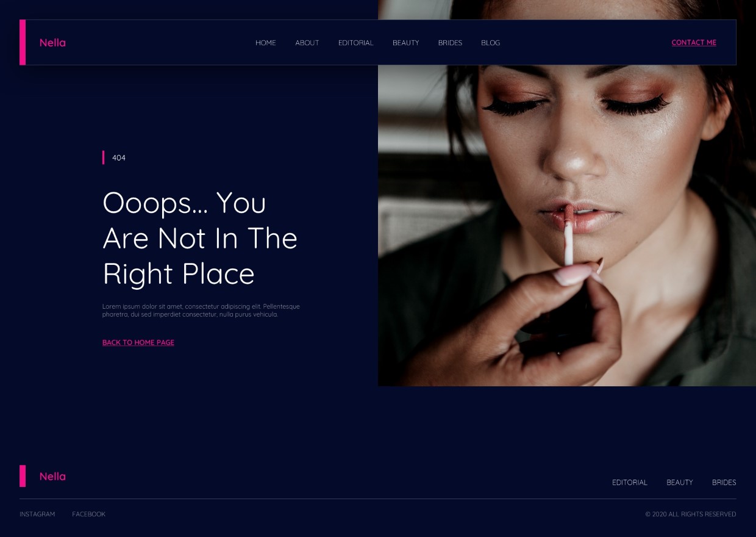This screenshot has height=537, width=756.
Task: Click the pink bar beside footer logo
Action: coord(23,476)
